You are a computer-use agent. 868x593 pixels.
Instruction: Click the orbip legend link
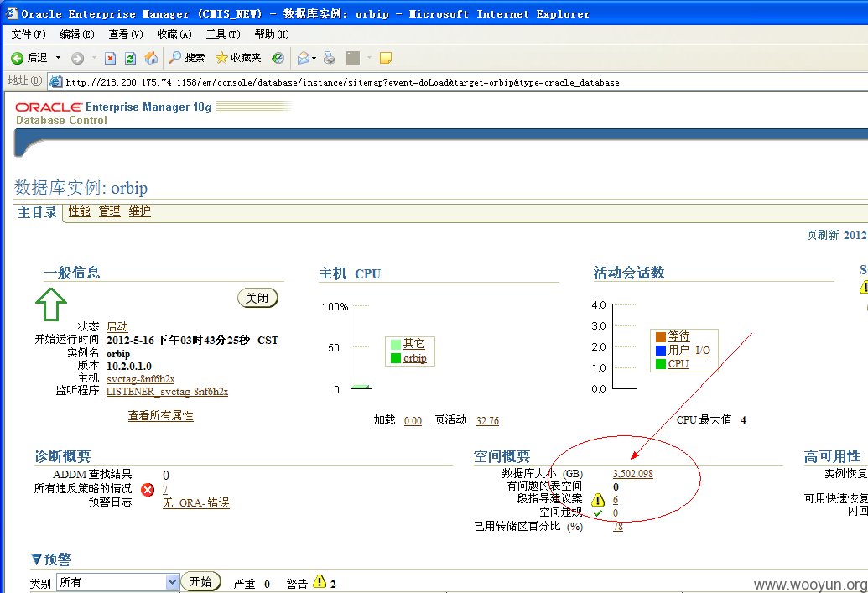pyautogui.click(x=414, y=358)
